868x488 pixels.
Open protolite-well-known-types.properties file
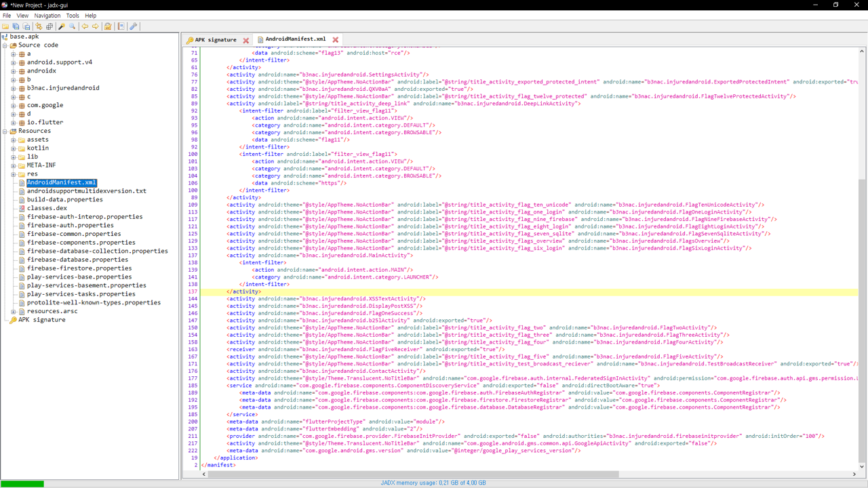[x=94, y=303]
